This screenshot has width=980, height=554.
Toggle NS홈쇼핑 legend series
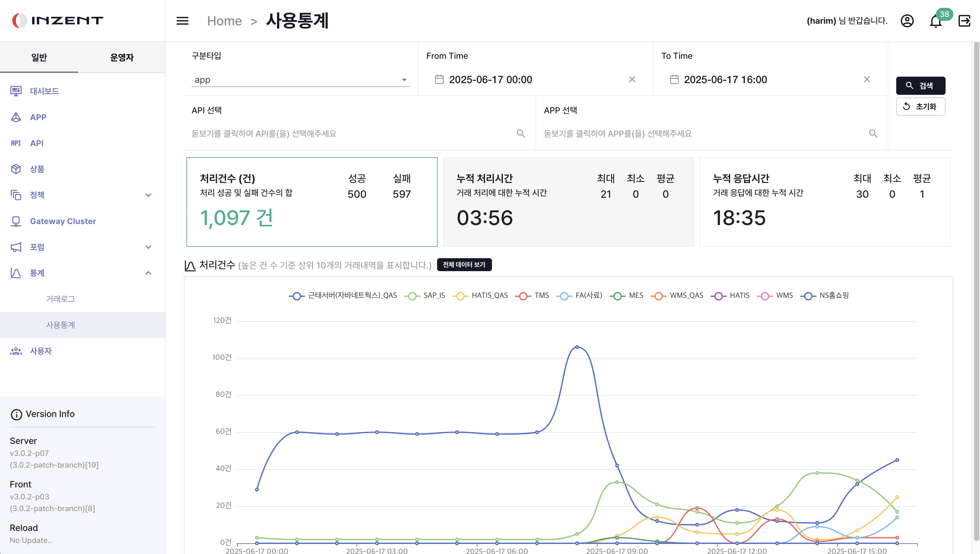tap(824, 296)
